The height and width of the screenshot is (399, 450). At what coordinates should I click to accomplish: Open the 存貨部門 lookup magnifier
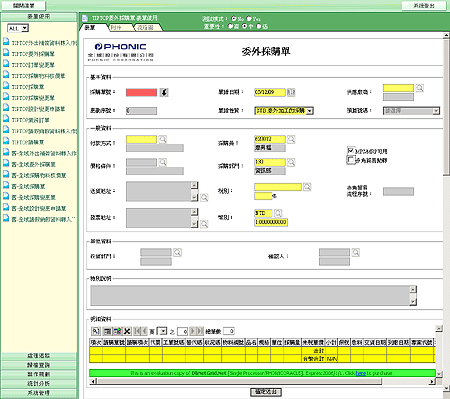tap(177, 253)
